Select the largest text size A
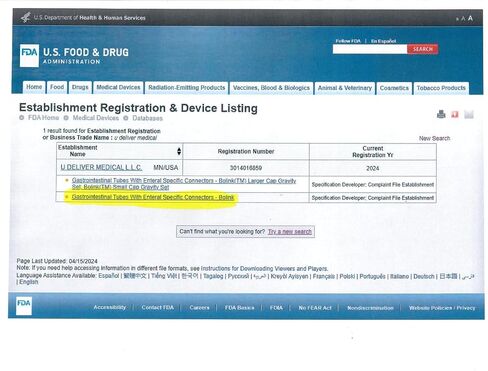The width and height of the screenshot is (488, 371). click(470, 18)
